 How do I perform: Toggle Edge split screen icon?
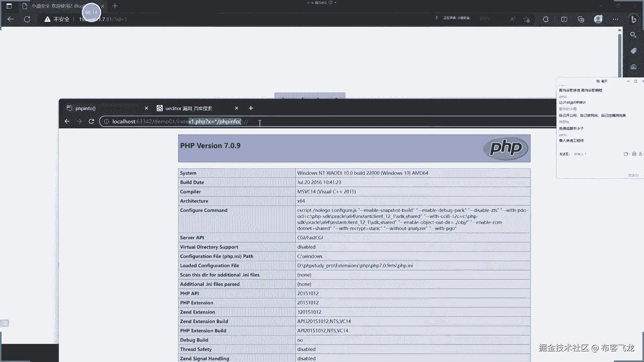tap(564, 19)
